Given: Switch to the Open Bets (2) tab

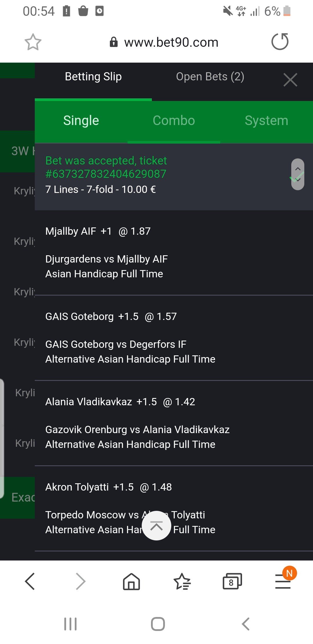Looking at the screenshot, I should point(210,77).
